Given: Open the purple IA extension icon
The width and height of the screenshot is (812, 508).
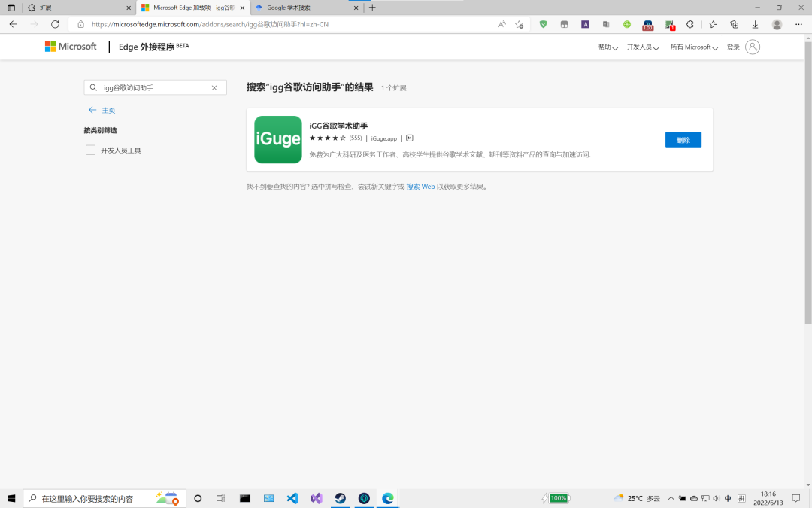Looking at the screenshot, I should 585,24.
